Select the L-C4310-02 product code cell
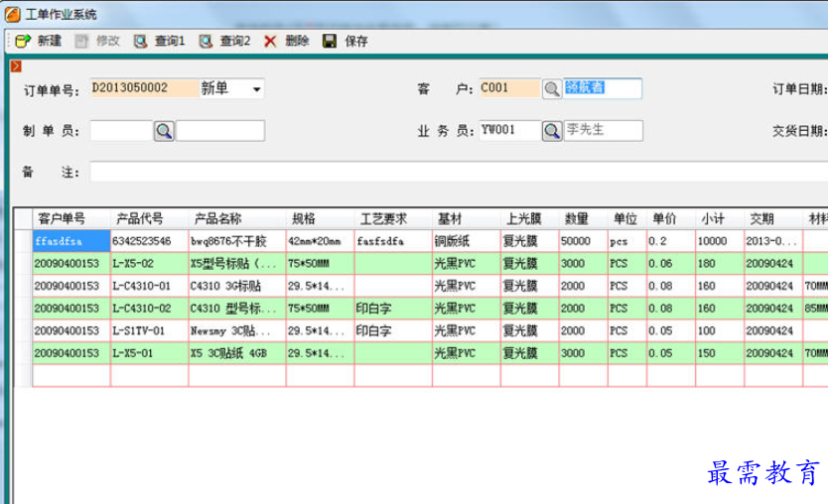The height and width of the screenshot is (504, 828). [150, 309]
